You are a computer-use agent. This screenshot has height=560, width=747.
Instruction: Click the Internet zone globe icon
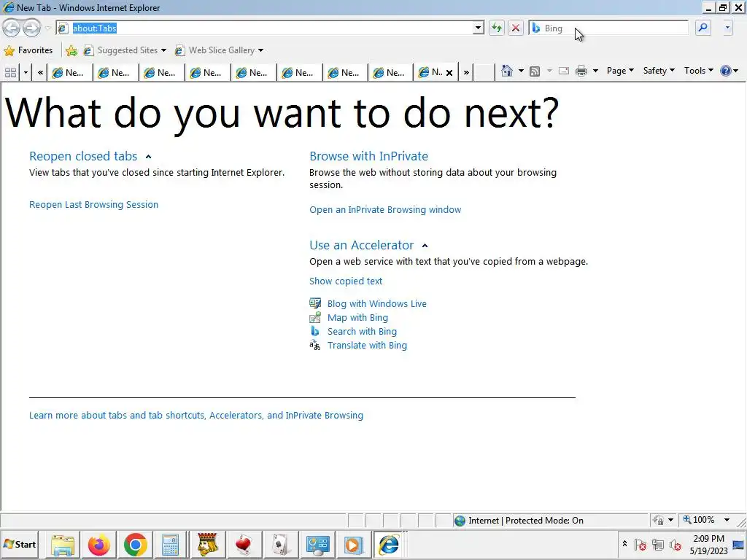[x=460, y=521]
